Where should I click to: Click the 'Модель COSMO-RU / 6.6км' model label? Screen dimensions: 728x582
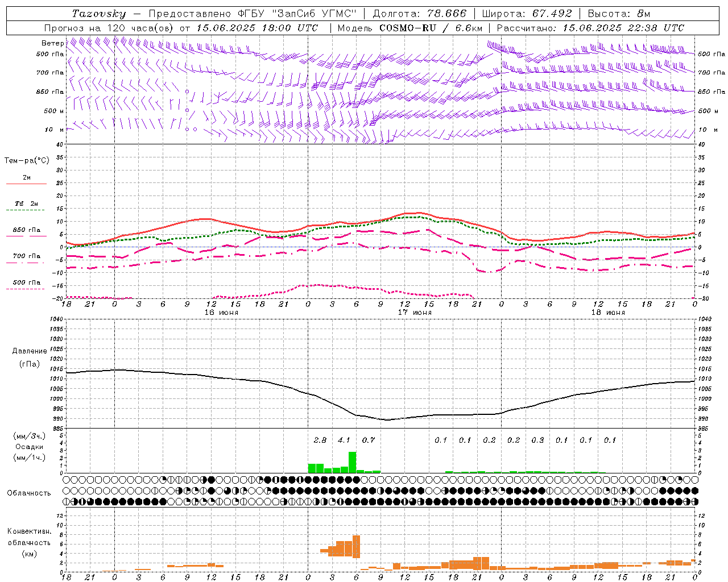(410, 28)
